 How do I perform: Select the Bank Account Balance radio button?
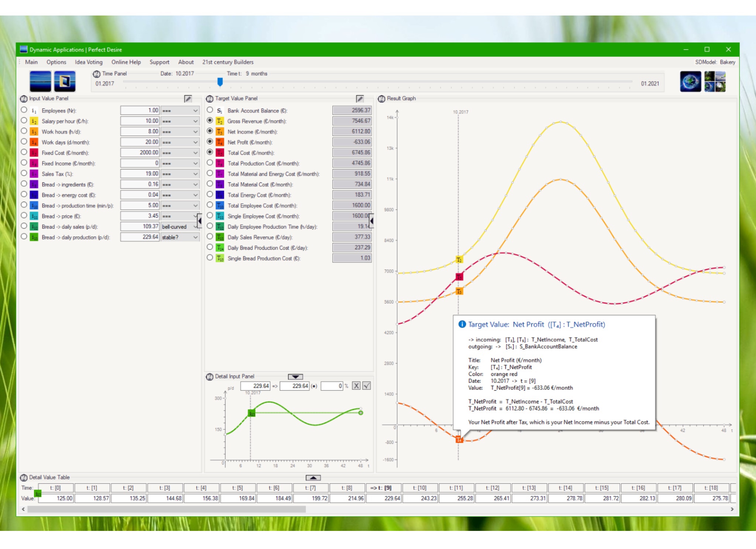210,110
